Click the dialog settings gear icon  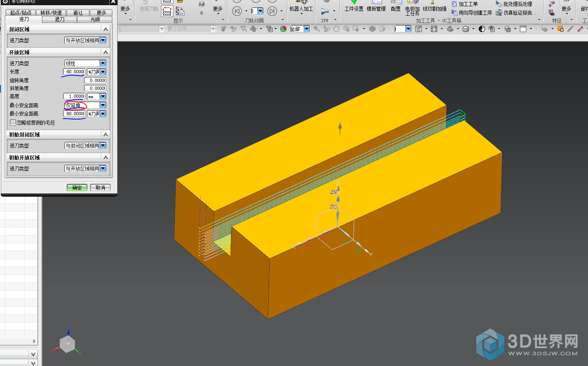coord(6,2)
